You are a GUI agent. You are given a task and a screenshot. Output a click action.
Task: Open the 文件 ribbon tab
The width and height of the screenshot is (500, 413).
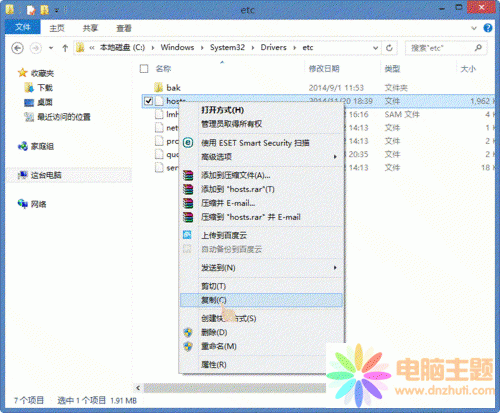23,27
